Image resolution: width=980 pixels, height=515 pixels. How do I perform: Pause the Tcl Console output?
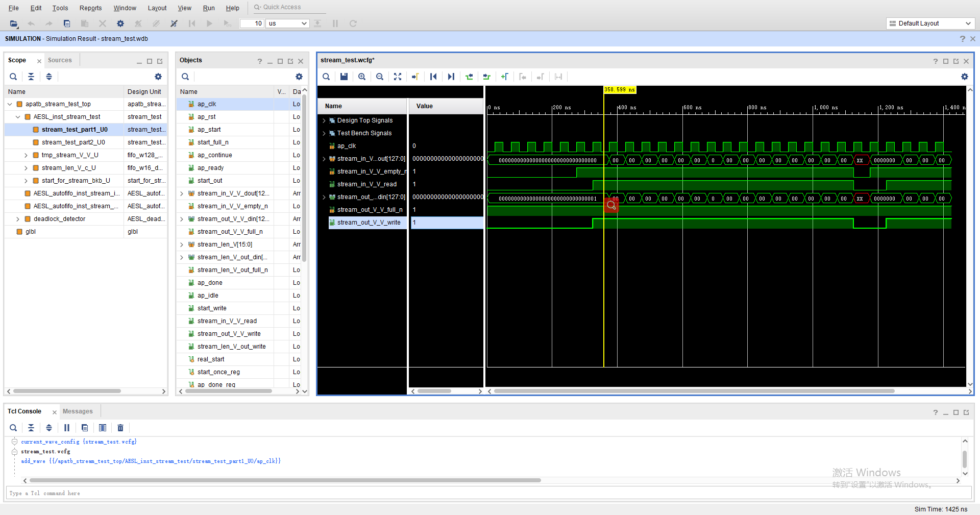[67, 428]
